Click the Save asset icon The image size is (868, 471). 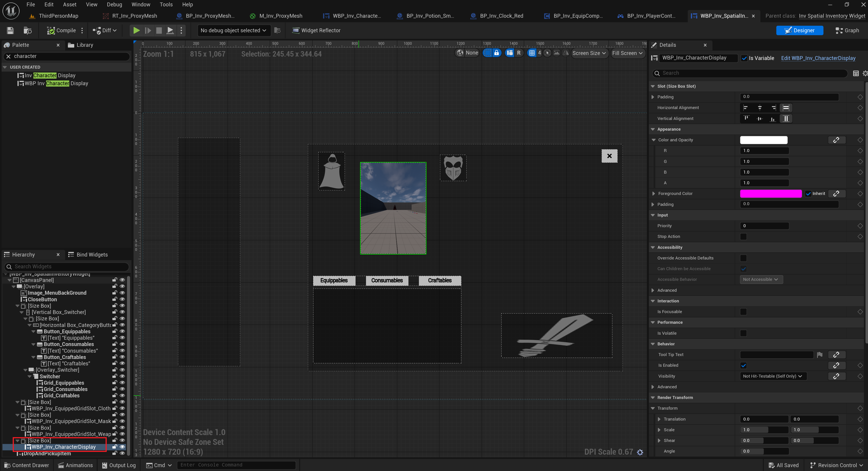pyautogui.click(x=10, y=30)
